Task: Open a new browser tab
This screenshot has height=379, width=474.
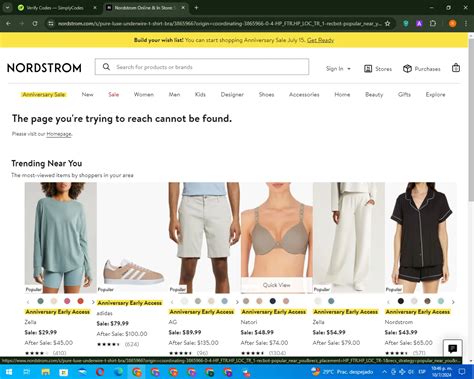Action: (x=196, y=7)
